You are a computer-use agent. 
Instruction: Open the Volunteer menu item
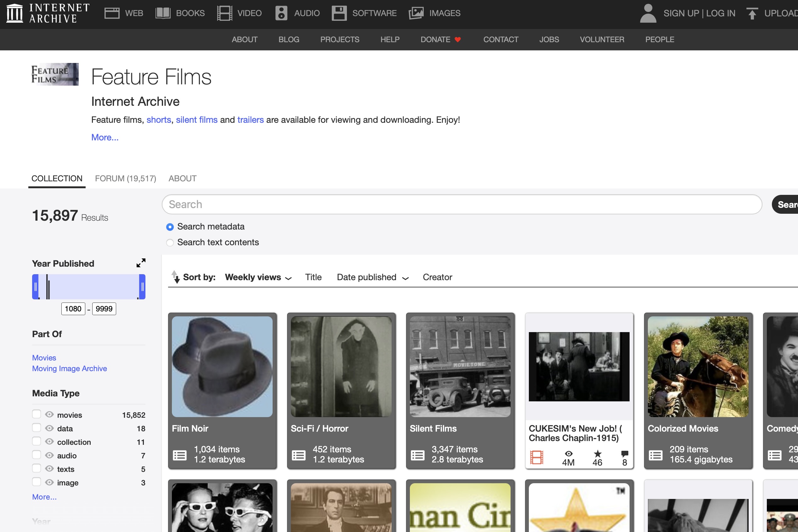coord(602,40)
